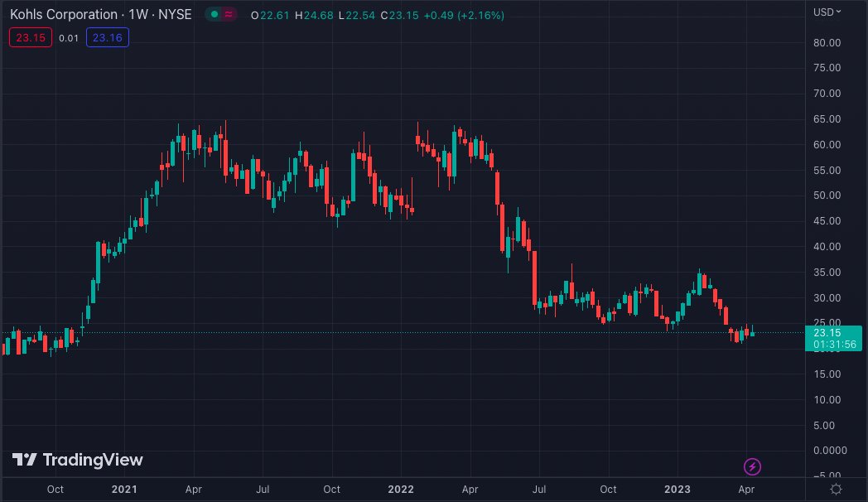Click the pink approximate-data indicator icon
This screenshot has width=868, height=502.
[229, 14]
